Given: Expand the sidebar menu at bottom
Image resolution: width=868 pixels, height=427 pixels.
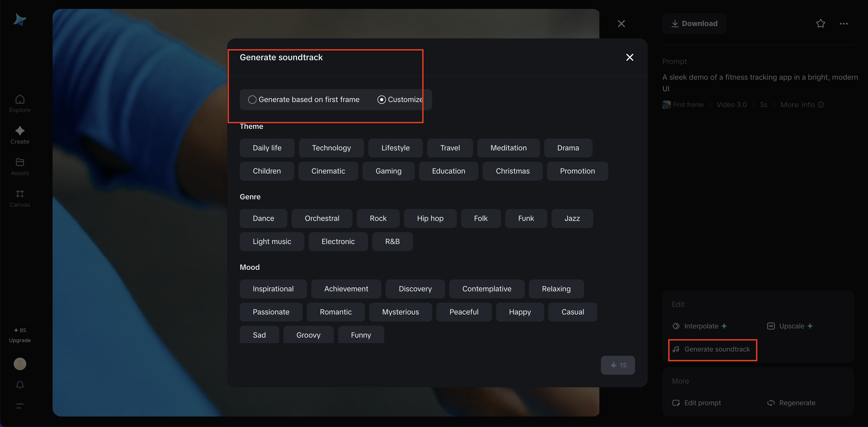Looking at the screenshot, I should [x=20, y=406].
